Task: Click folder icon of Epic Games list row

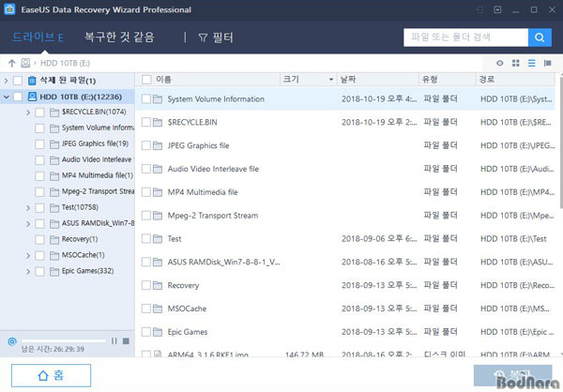Action: tap(158, 332)
